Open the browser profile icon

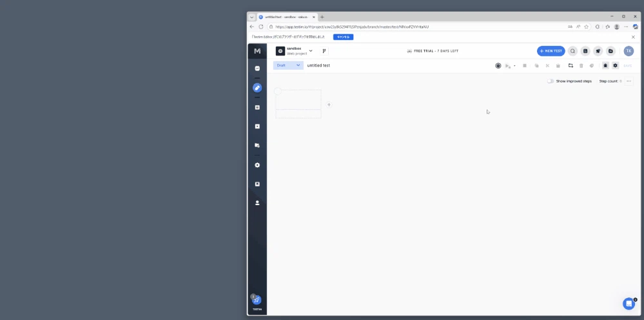coord(616,26)
